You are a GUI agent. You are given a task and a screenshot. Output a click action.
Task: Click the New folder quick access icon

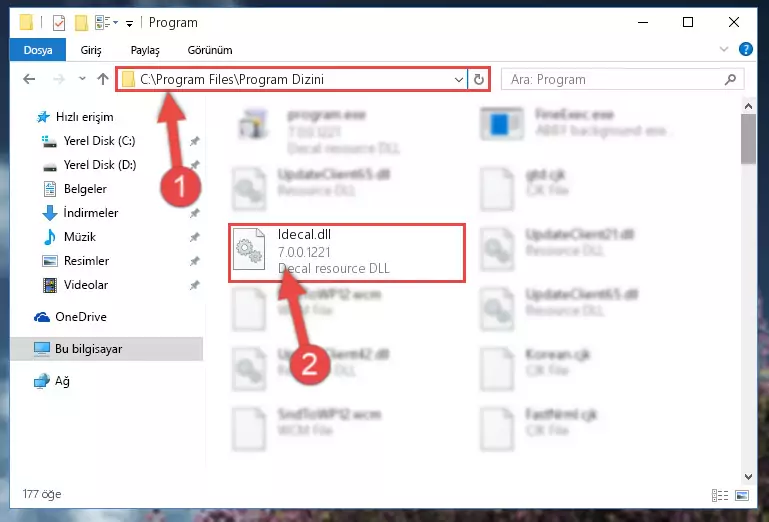click(x=81, y=23)
